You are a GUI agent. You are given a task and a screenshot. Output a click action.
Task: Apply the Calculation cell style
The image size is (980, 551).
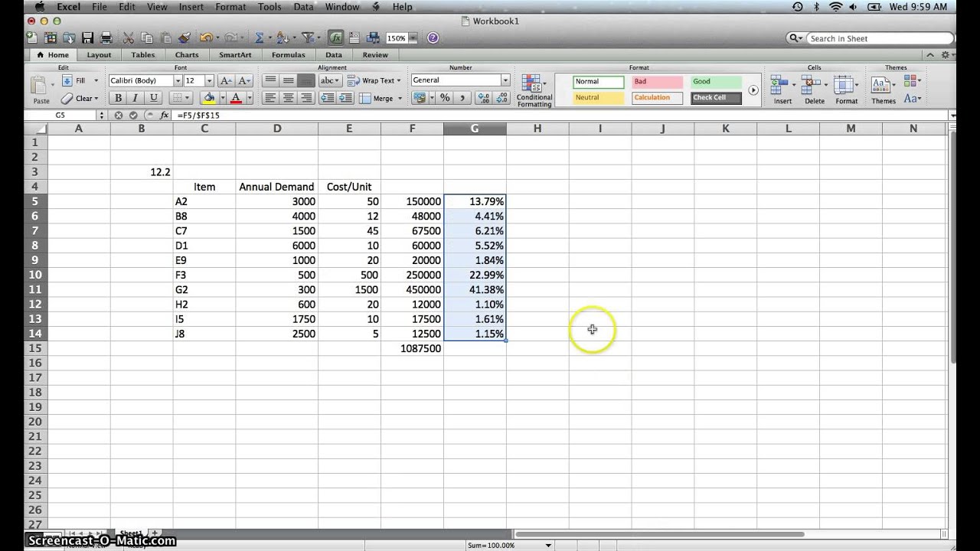658,97
